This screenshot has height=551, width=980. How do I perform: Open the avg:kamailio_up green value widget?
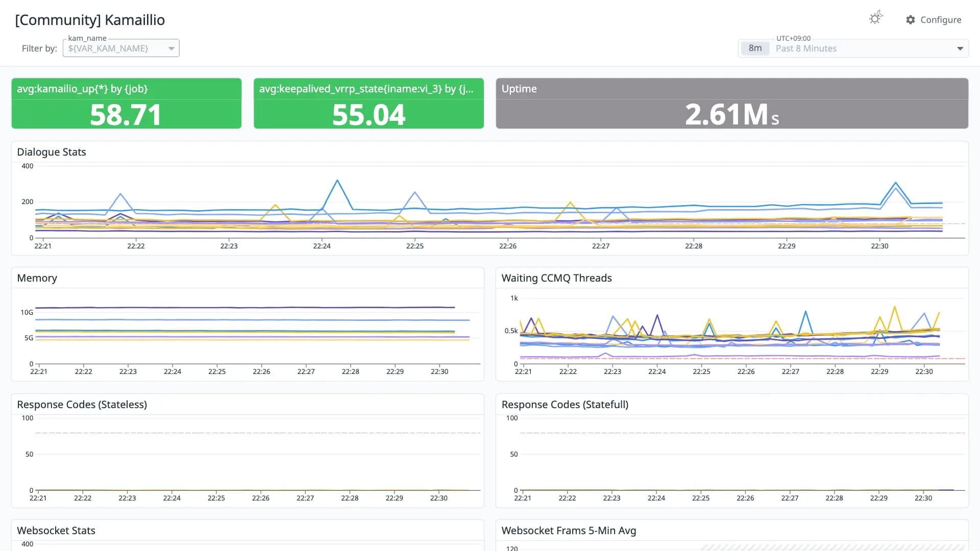[127, 103]
